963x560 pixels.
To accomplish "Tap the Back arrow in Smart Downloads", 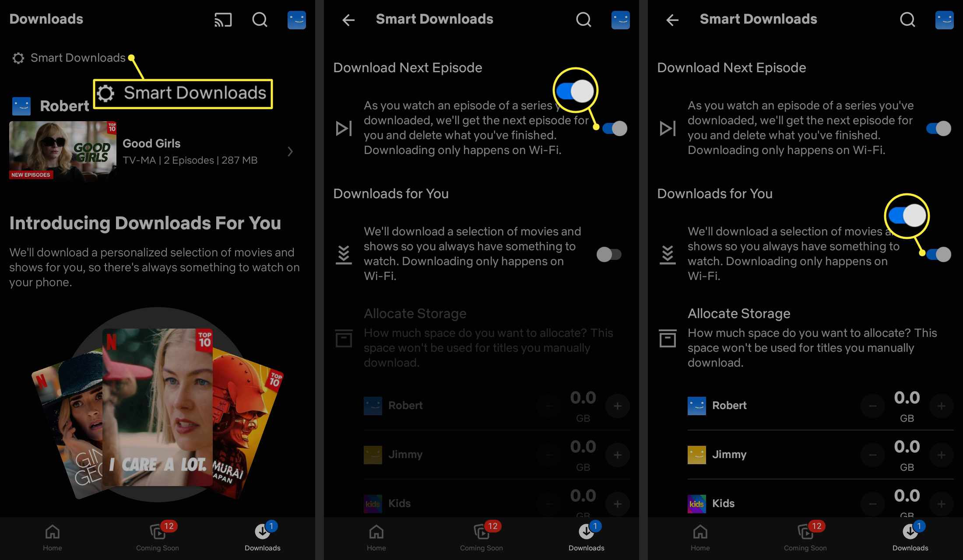I will click(x=348, y=19).
